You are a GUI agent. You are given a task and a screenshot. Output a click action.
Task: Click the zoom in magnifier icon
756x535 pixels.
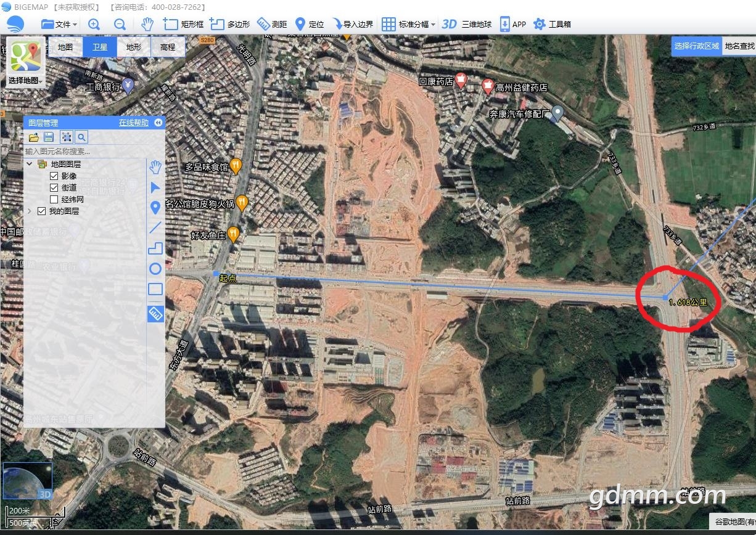[x=94, y=24]
